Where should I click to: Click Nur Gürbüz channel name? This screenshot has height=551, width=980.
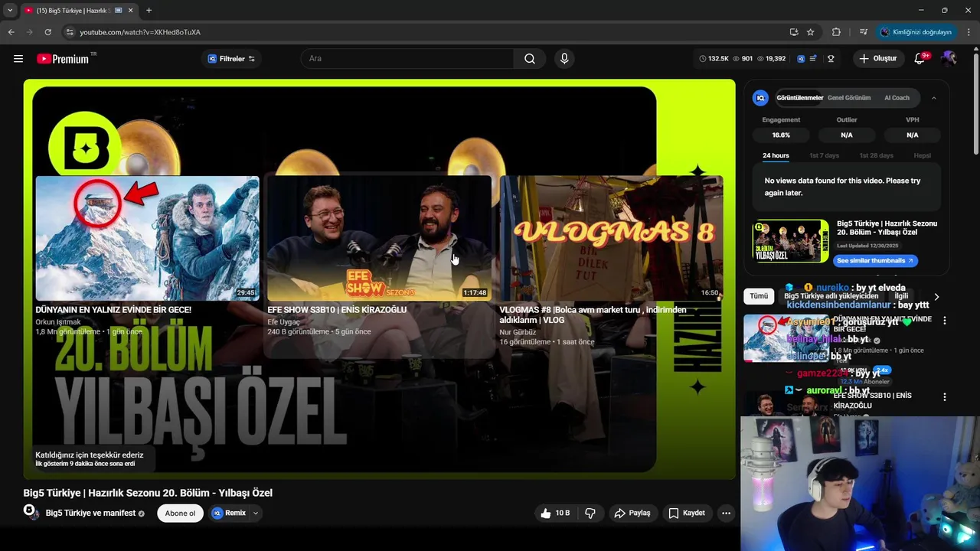(x=516, y=332)
